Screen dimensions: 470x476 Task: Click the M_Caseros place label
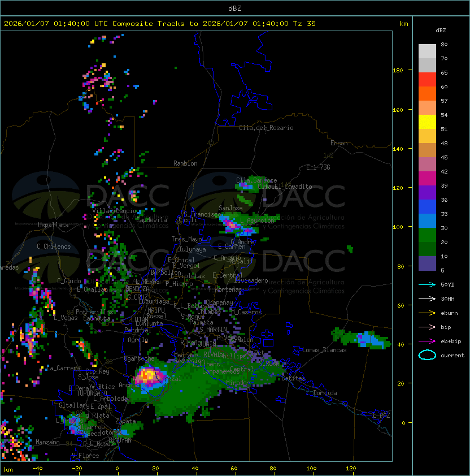click(x=246, y=312)
